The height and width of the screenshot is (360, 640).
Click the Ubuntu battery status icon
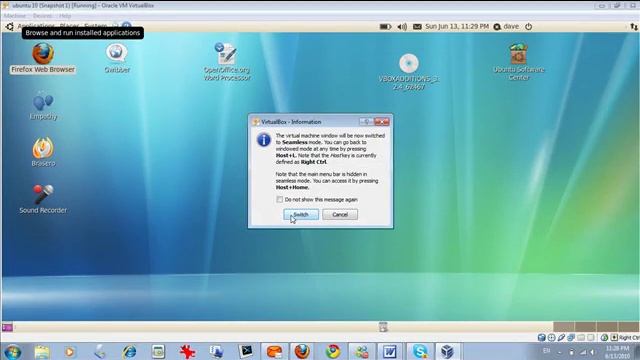[385, 27]
